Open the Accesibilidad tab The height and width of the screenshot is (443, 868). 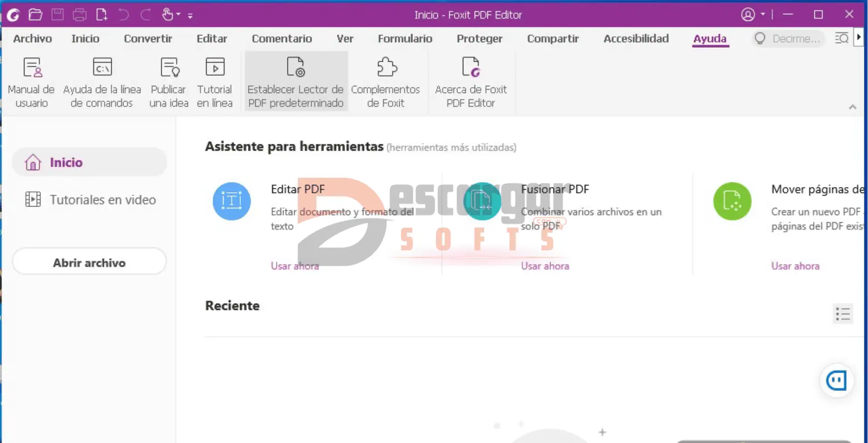pyautogui.click(x=636, y=39)
